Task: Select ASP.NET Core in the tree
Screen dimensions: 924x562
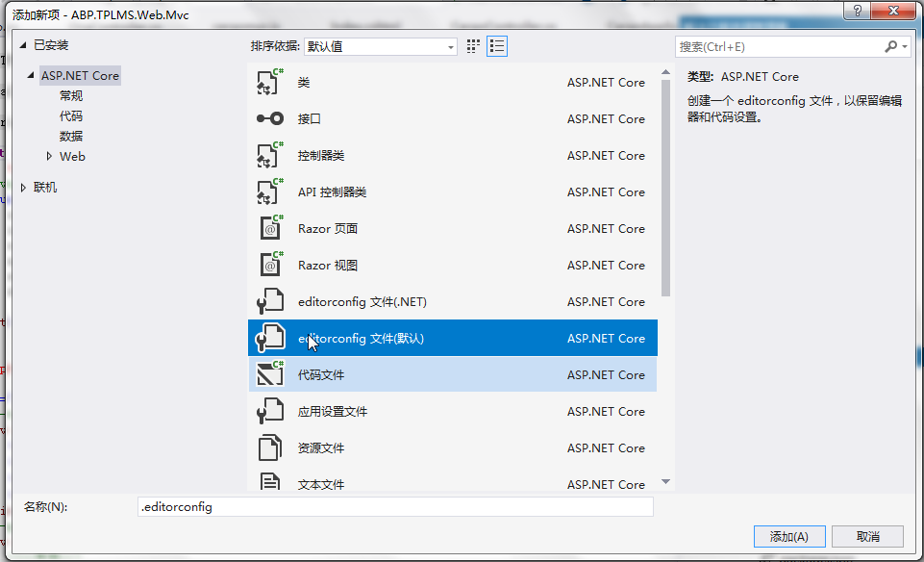Action: pos(80,75)
